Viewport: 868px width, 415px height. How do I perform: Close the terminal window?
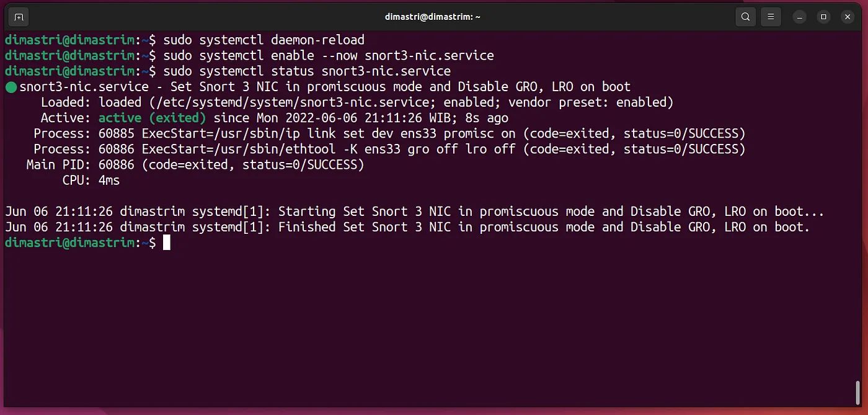point(846,17)
